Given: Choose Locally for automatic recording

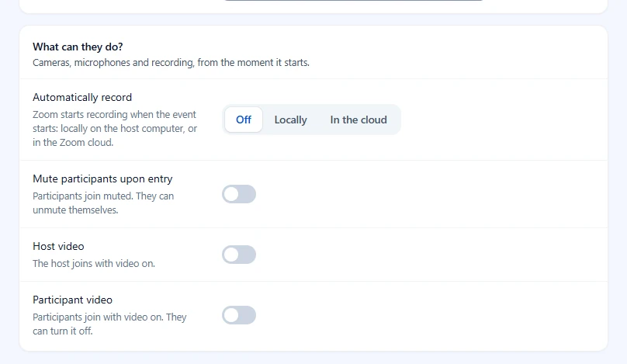Looking at the screenshot, I should click(x=291, y=120).
